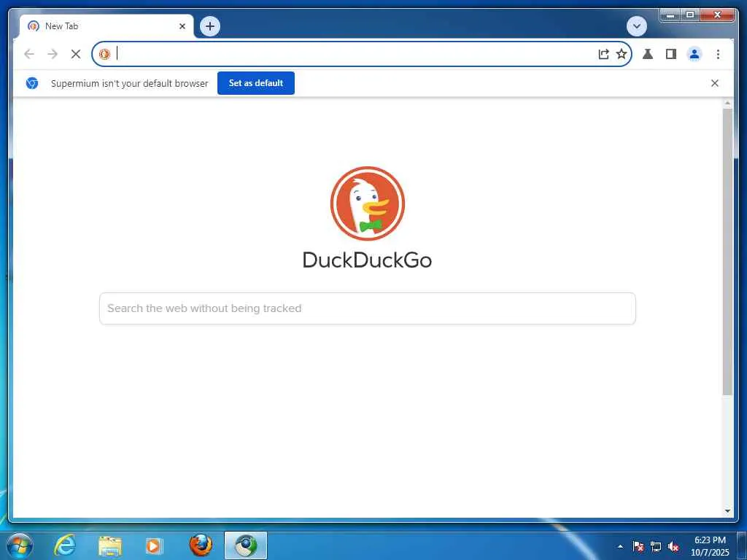Show hidden tray icons
This screenshot has height=560, width=747.
(620, 546)
